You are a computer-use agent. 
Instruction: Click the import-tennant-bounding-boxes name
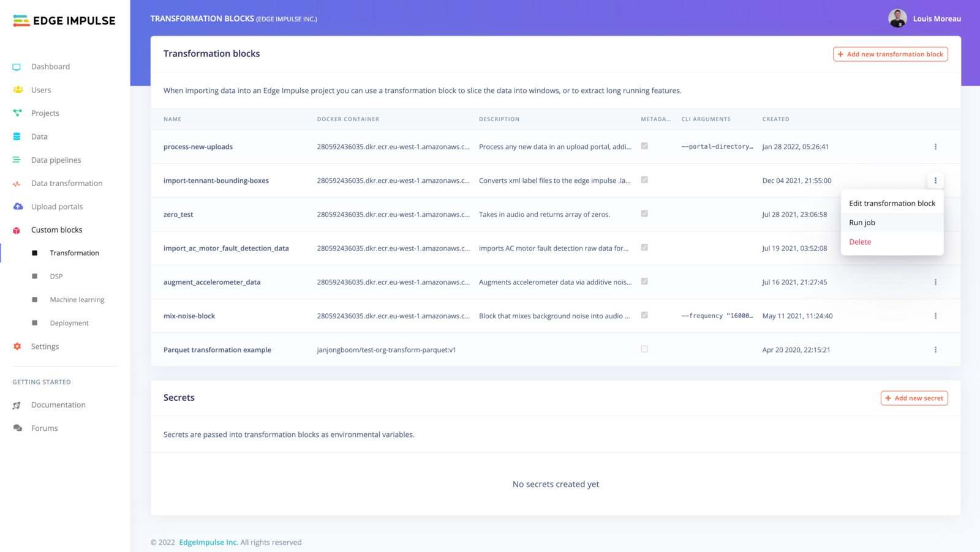[x=216, y=181]
